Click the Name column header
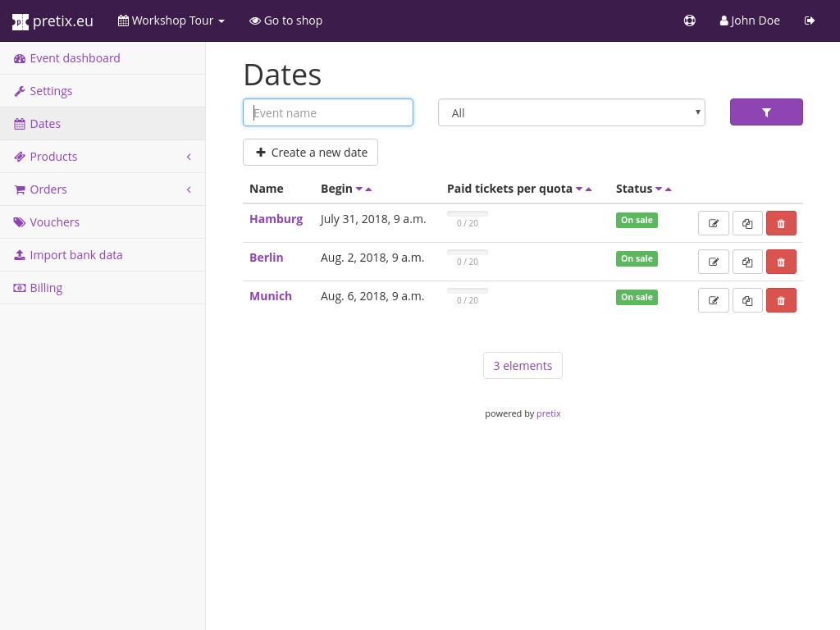840x630 pixels. point(267,189)
